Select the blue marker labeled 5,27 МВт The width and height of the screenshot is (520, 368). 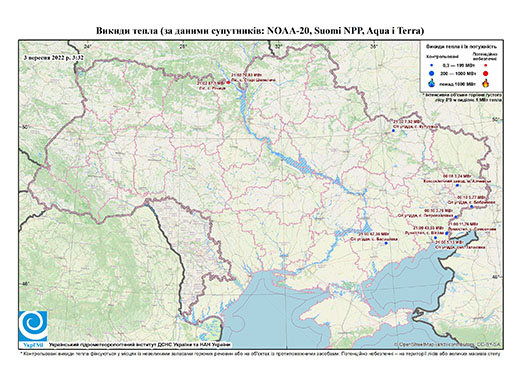point(471,206)
